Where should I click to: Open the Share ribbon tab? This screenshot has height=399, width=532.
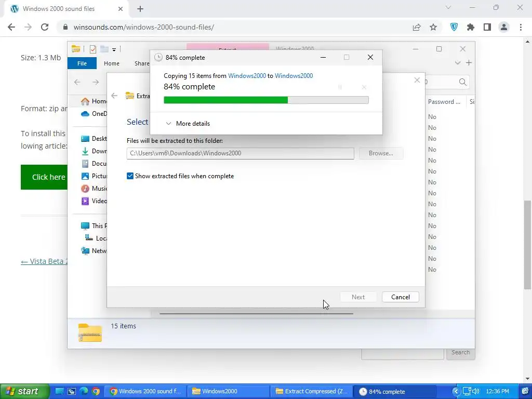[142, 63]
